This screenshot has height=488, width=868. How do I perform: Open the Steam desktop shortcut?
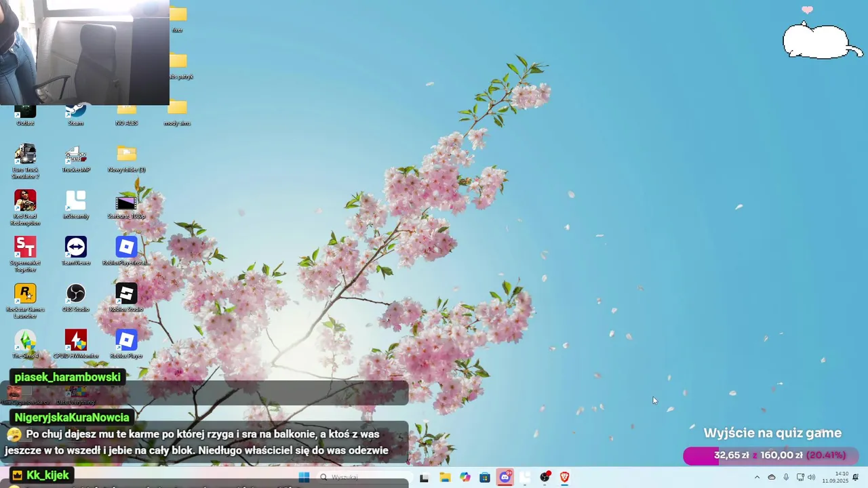click(x=76, y=114)
